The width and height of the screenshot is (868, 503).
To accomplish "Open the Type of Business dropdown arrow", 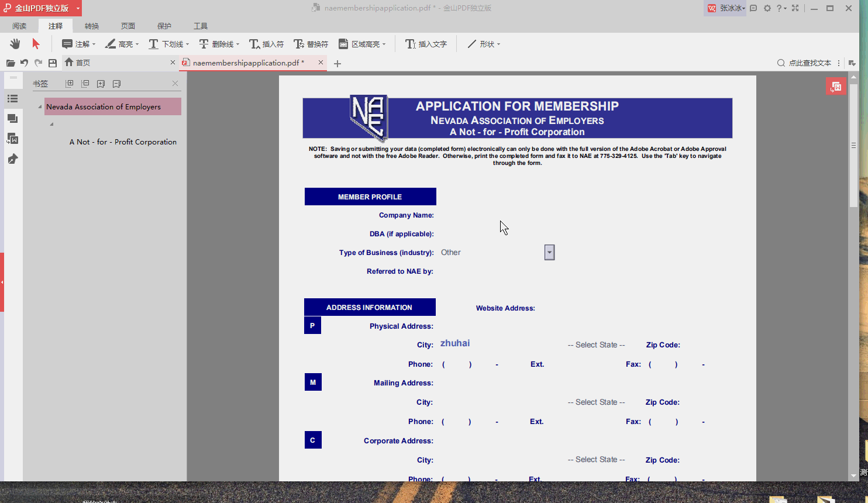I will pos(549,252).
